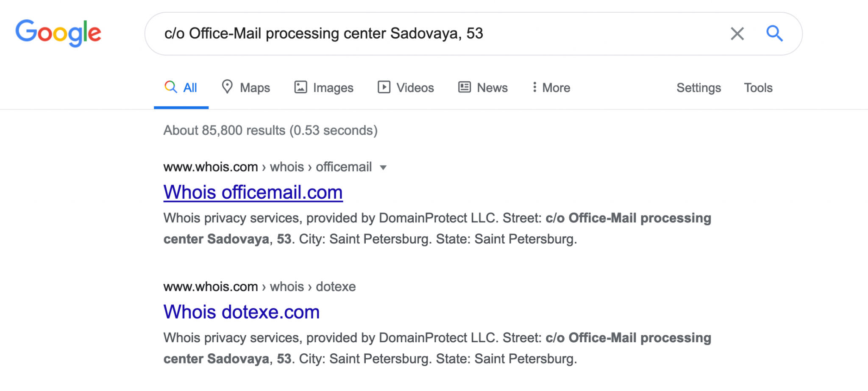Expand dropdown arrow next to officemail breadcrumb
Screen dimensions: 868x391
(x=383, y=167)
